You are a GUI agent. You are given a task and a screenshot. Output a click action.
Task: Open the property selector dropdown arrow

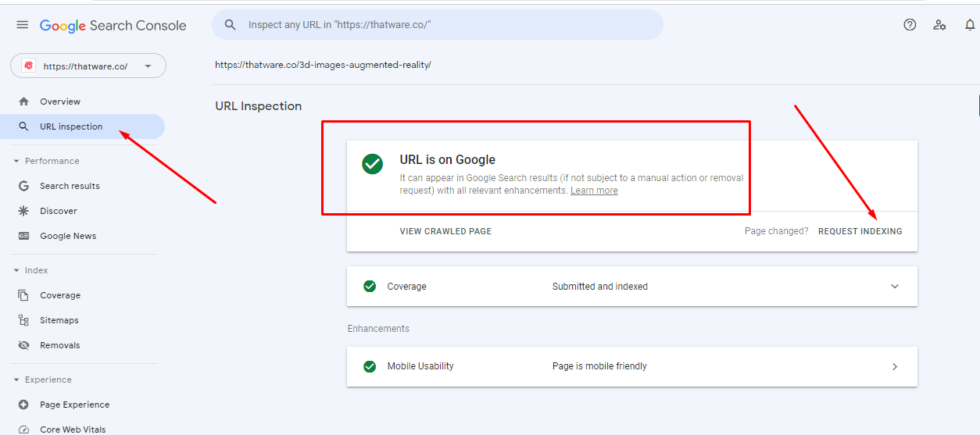tap(148, 66)
